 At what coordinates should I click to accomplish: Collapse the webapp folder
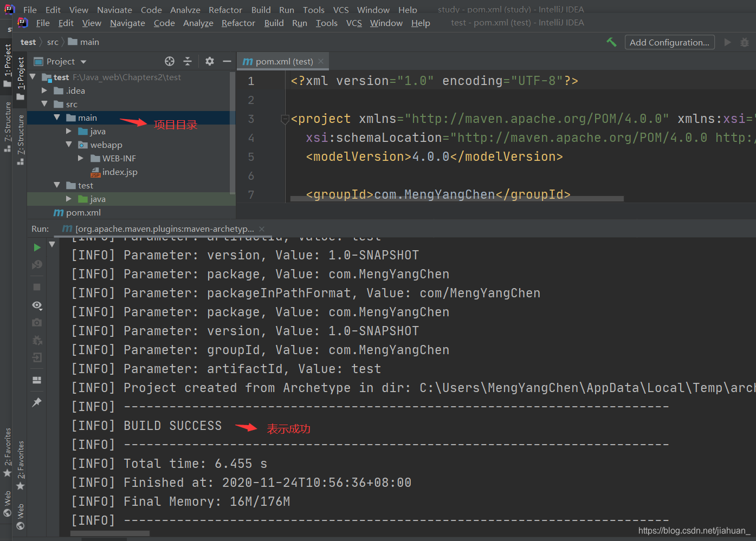[x=69, y=145]
